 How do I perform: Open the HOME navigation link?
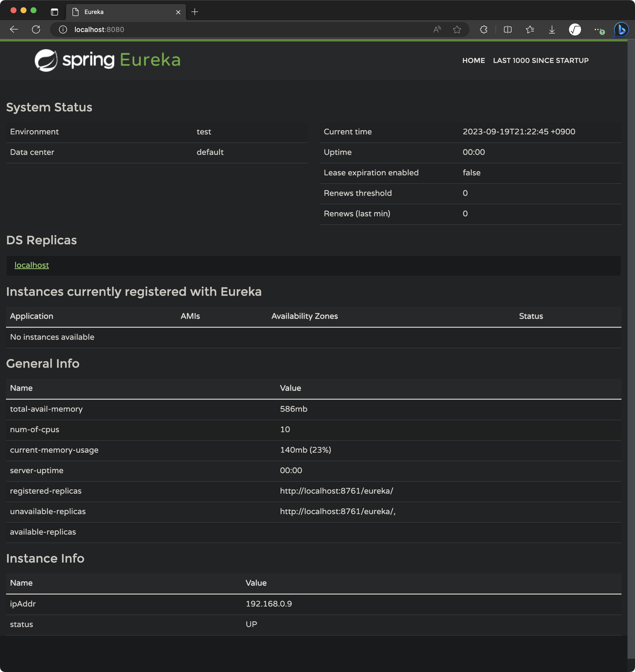(x=473, y=60)
